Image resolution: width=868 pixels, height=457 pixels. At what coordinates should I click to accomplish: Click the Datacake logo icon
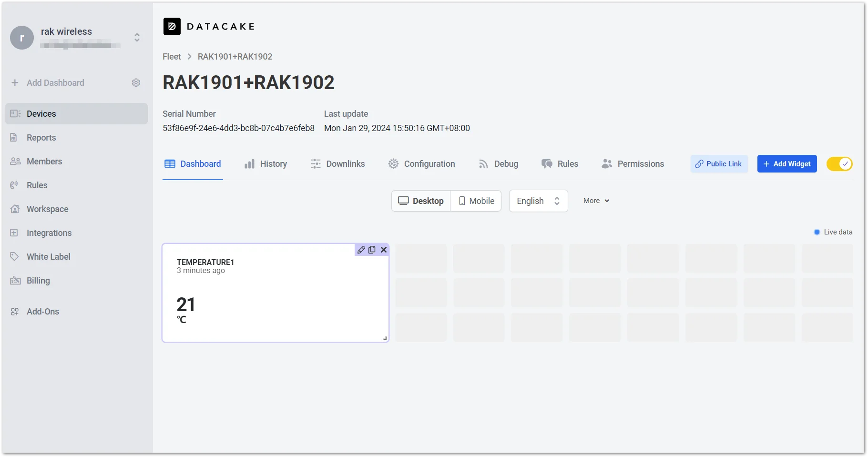coord(172,27)
